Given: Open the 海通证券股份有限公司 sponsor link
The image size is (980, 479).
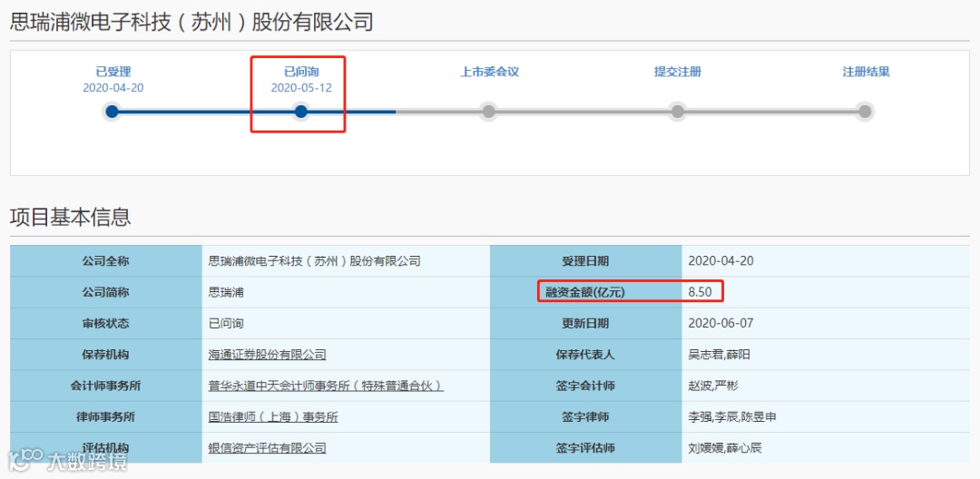Looking at the screenshot, I should coord(267,355).
